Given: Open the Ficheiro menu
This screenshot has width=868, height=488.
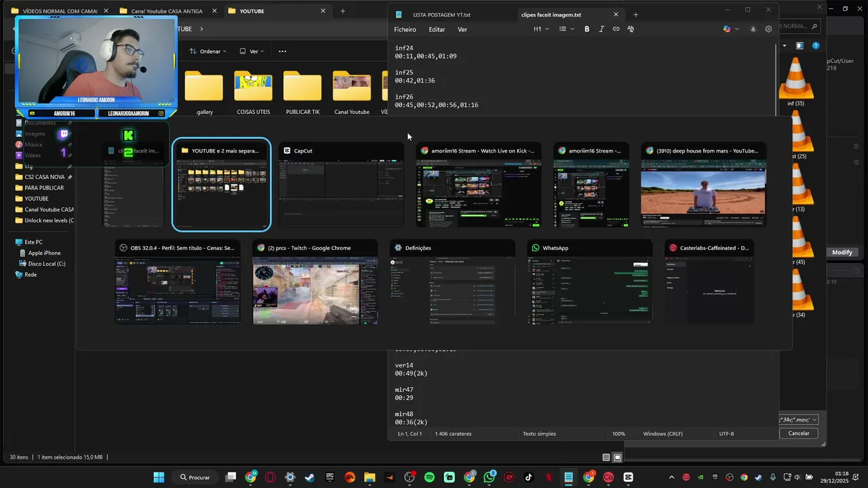Looking at the screenshot, I should click(405, 30).
